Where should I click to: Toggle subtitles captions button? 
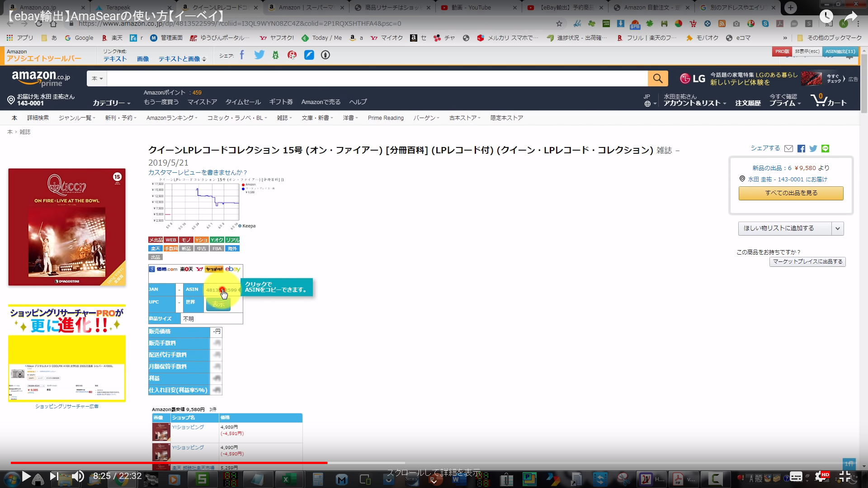pos(796,476)
